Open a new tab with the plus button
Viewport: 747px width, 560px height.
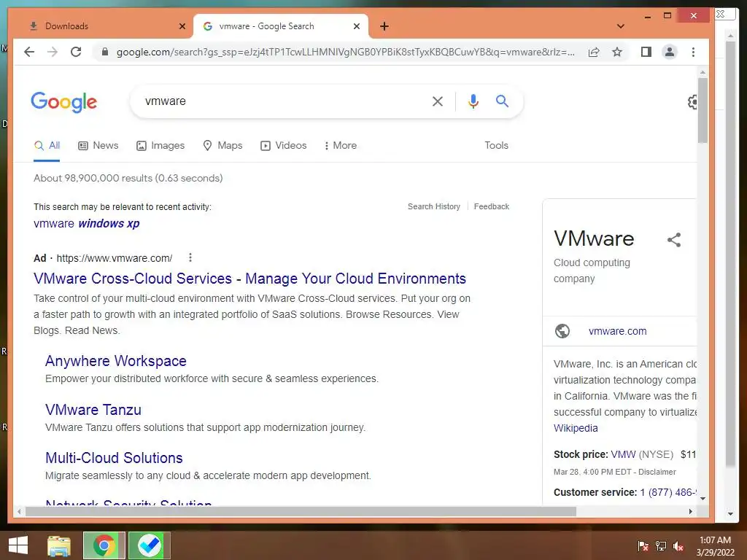point(384,26)
